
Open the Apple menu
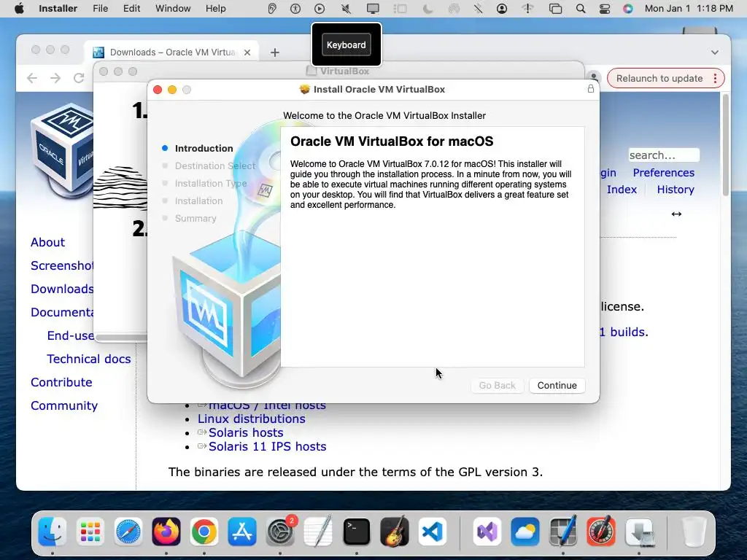click(x=19, y=9)
